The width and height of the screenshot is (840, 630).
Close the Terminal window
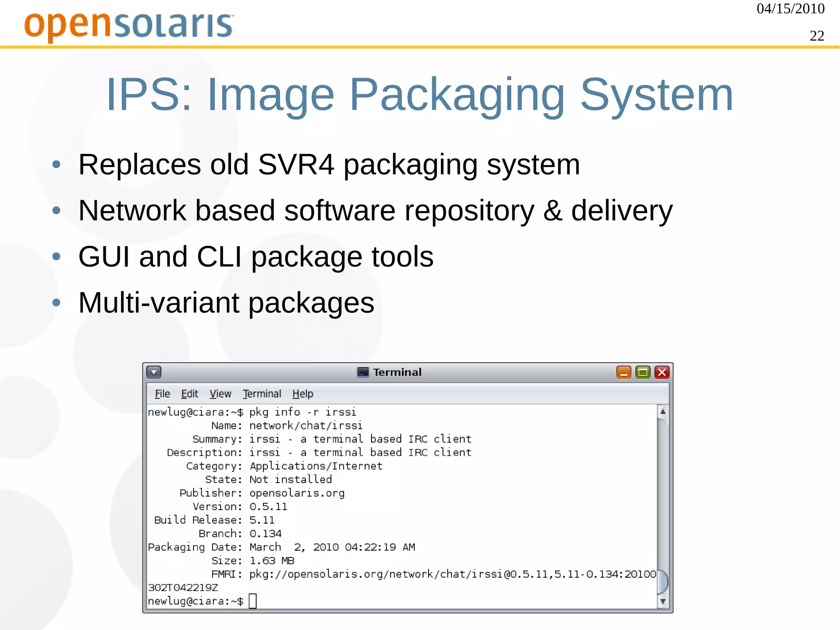pyautogui.click(x=662, y=372)
